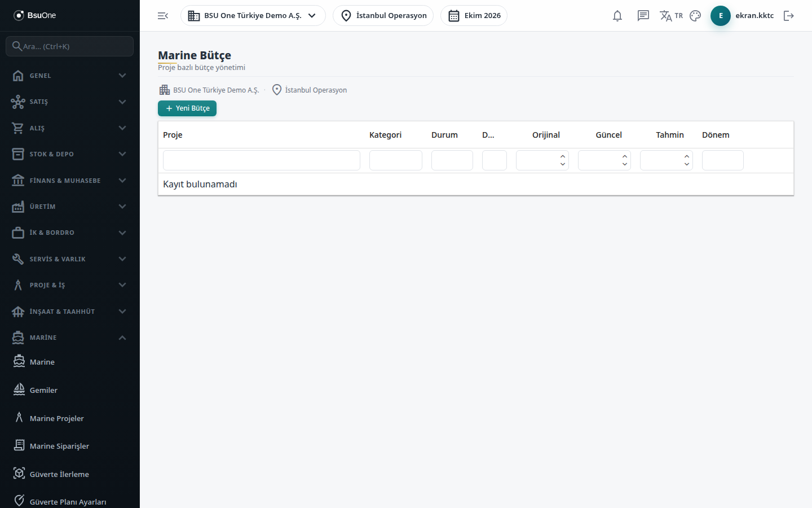Open user avatar E
Screen dimensions: 812x508
click(721, 16)
